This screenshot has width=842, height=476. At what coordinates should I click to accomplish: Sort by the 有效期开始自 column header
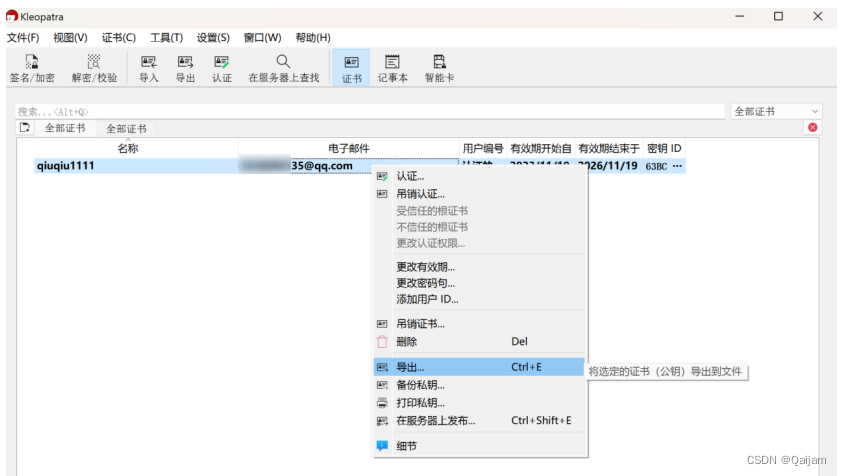coord(541,148)
